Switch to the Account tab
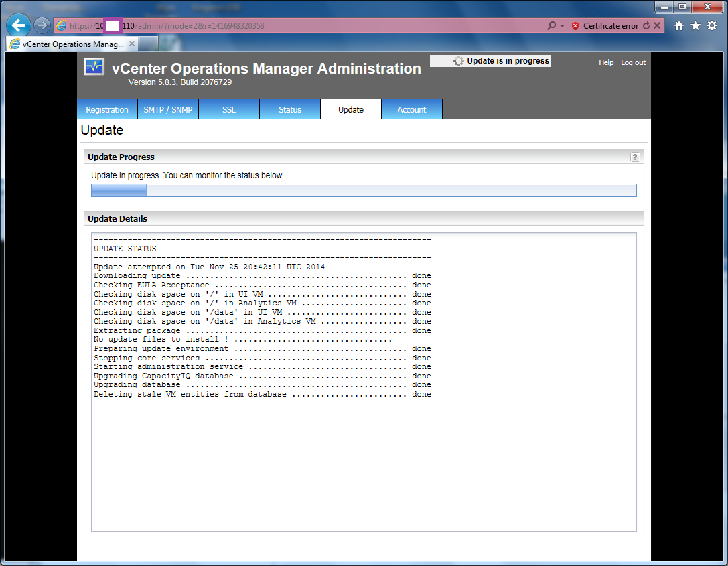The height and width of the screenshot is (566, 728). point(411,110)
